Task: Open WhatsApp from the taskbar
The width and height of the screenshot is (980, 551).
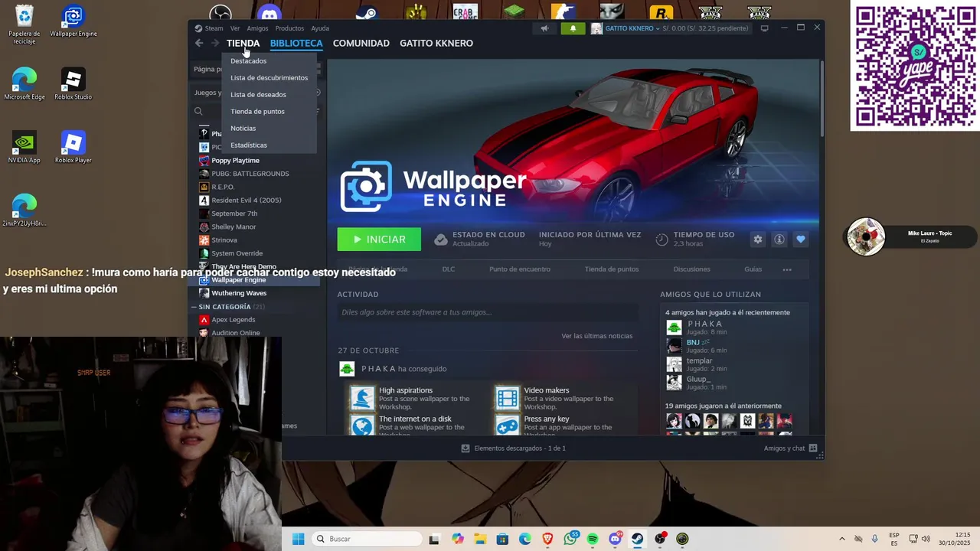Action: [570, 539]
